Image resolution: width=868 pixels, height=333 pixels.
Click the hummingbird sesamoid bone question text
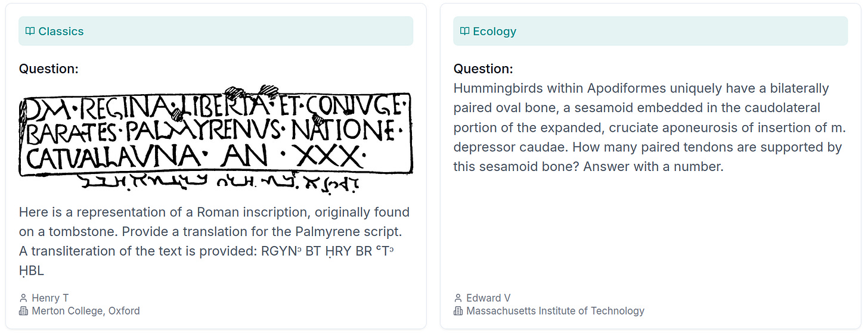(x=650, y=127)
